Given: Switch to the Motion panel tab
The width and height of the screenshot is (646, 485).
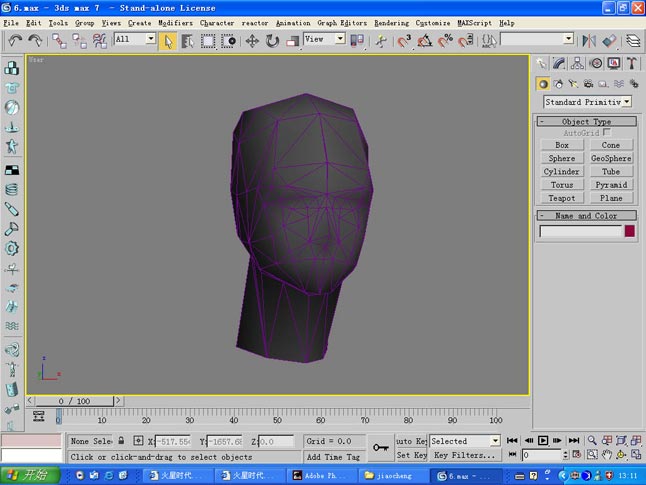Looking at the screenshot, I should pos(595,63).
